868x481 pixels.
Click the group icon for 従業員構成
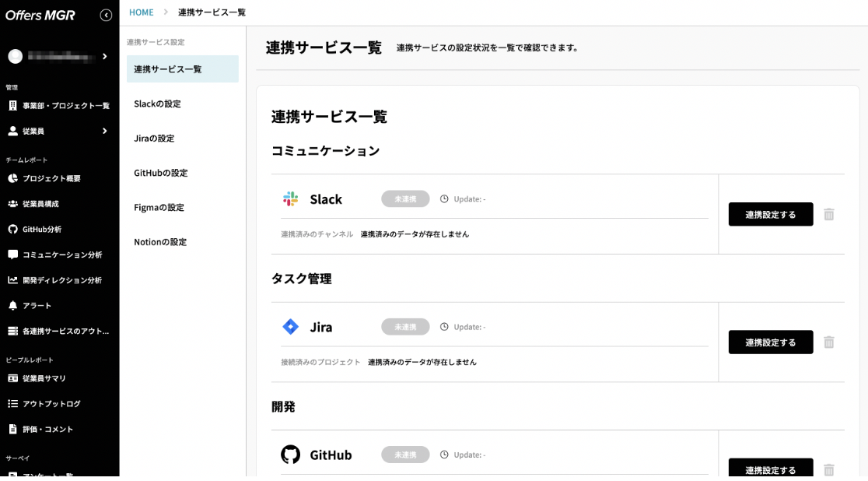12,204
